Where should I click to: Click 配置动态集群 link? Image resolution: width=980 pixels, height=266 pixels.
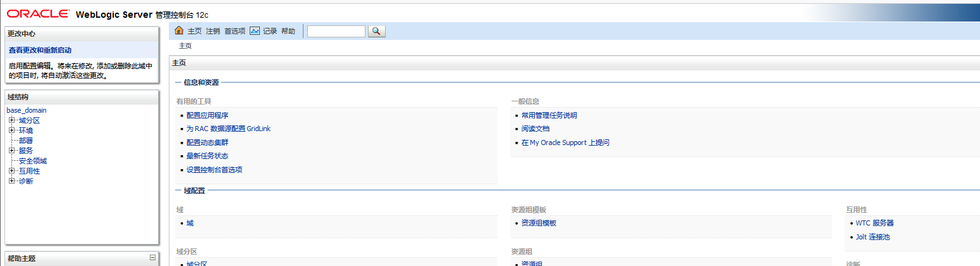207,142
